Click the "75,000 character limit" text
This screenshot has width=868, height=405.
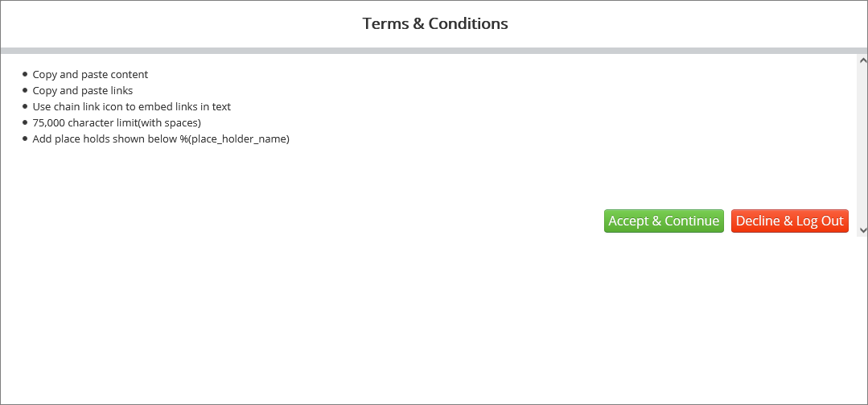(x=116, y=123)
